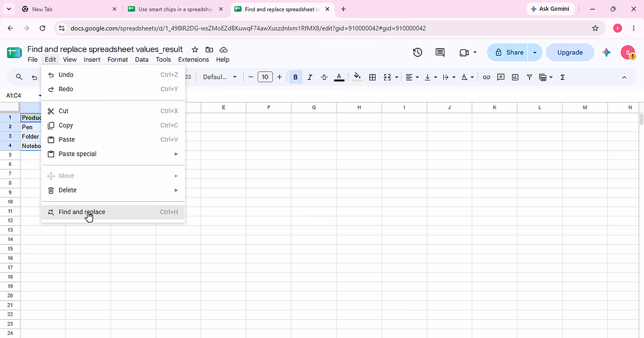Open the Tools menu

163,60
